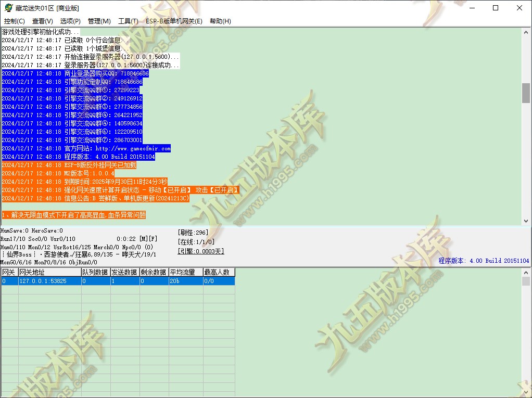Click the log line 引擎交流QQ群⑦: 286703001
The width and height of the screenshot is (532, 398).
(72, 140)
